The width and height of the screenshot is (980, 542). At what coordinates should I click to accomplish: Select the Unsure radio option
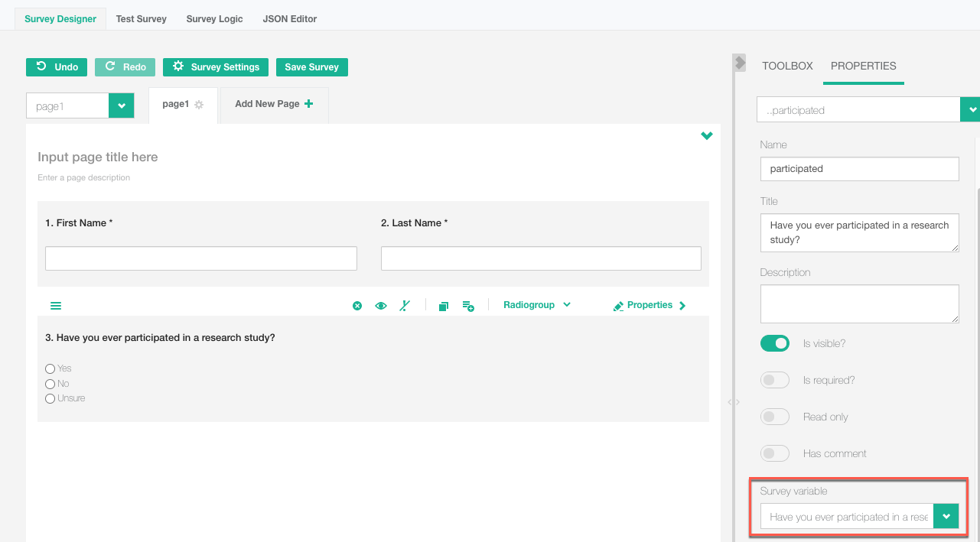pyautogui.click(x=50, y=398)
